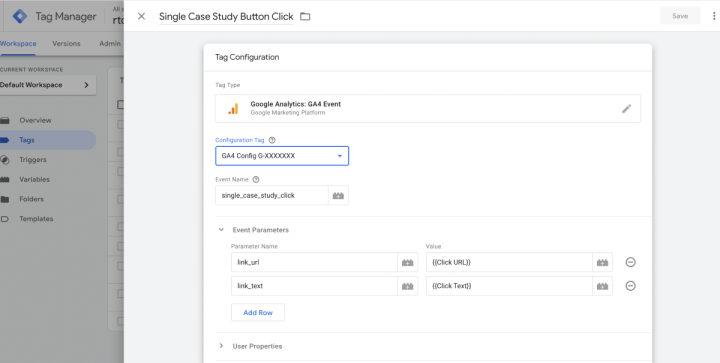The width and height of the screenshot is (720, 363).
Task: Click the {{Click Text}} value field
Action: pos(509,286)
